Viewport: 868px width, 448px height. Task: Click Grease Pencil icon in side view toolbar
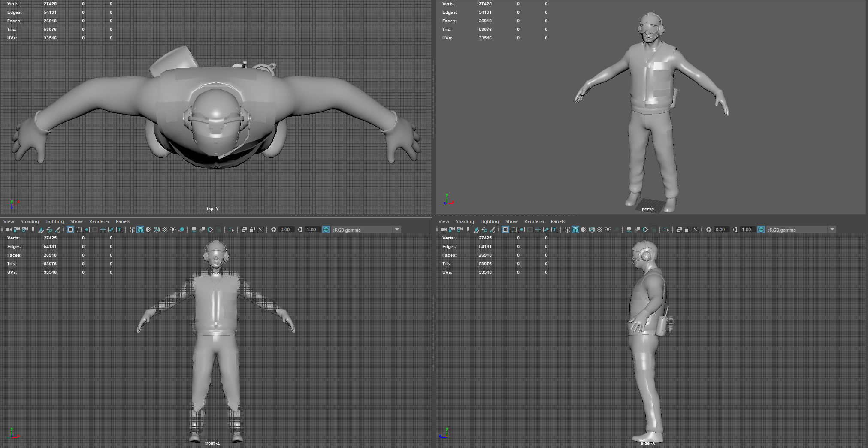click(x=493, y=230)
